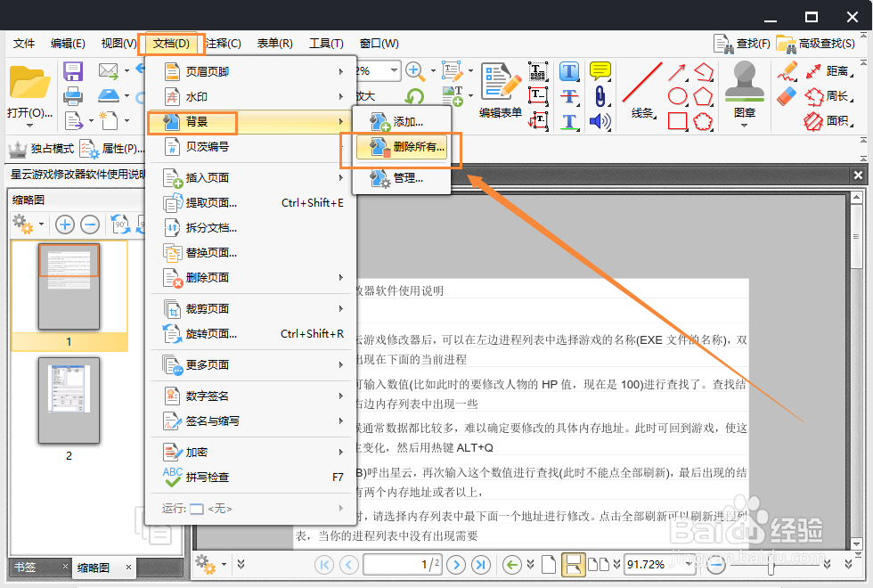Click the 高级查找(F) button

pos(815,43)
